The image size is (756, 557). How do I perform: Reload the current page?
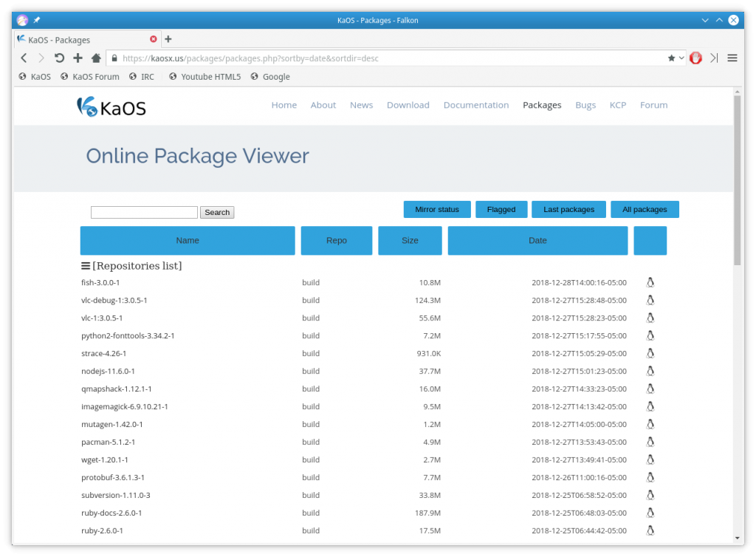(59, 58)
